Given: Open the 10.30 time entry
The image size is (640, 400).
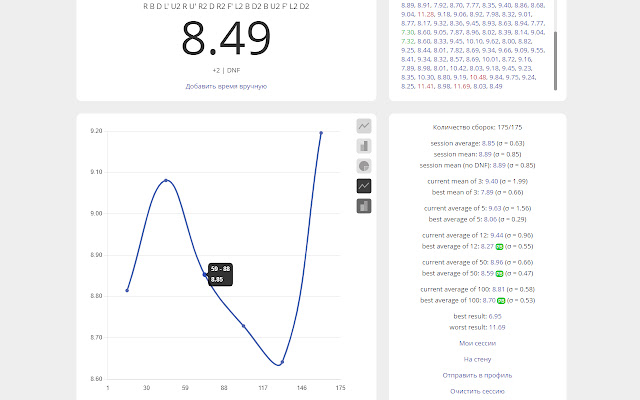Looking at the screenshot, I should (426, 77).
